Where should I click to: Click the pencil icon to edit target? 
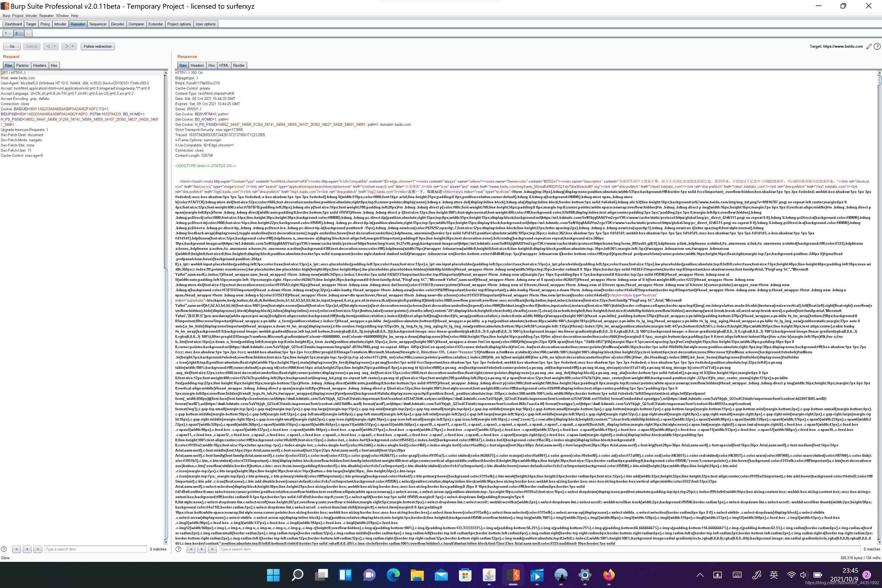(x=869, y=47)
